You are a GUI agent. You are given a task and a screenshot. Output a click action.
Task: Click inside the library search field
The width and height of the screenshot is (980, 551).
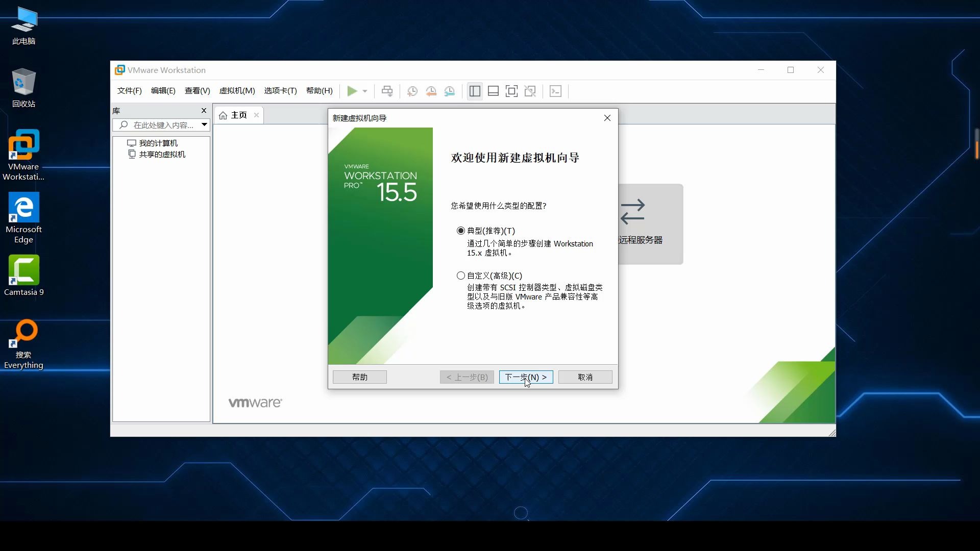click(x=158, y=124)
